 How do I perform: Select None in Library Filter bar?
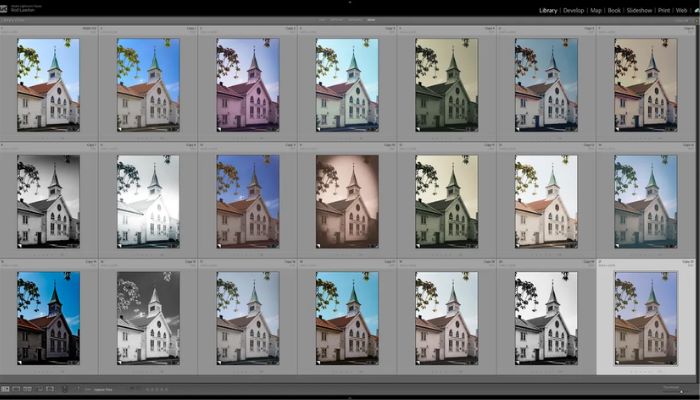372,19
